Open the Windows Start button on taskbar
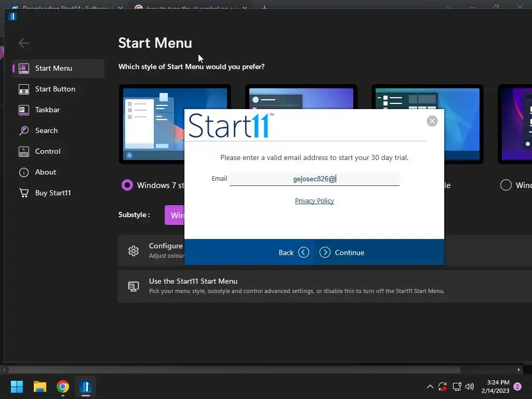The height and width of the screenshot is (399, 532). (x=17, y=387)
